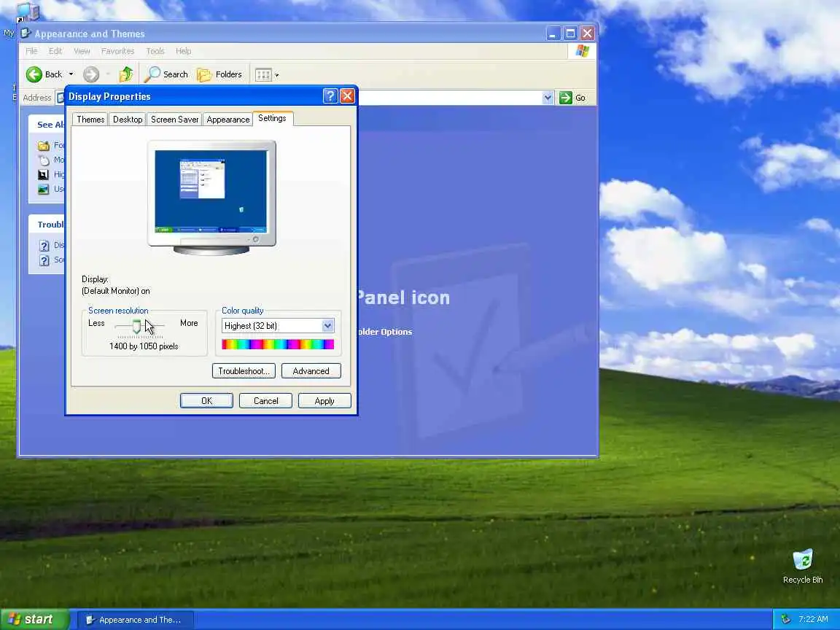
Task: Switch to the Appearance tab
Action: click(228, 119)
